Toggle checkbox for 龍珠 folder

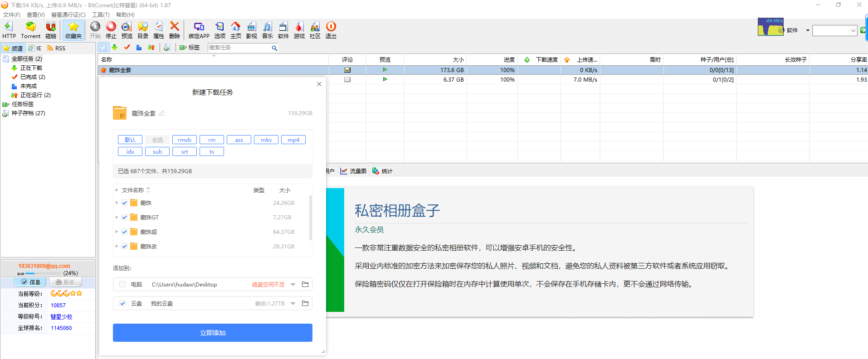[x=124, y=203]
